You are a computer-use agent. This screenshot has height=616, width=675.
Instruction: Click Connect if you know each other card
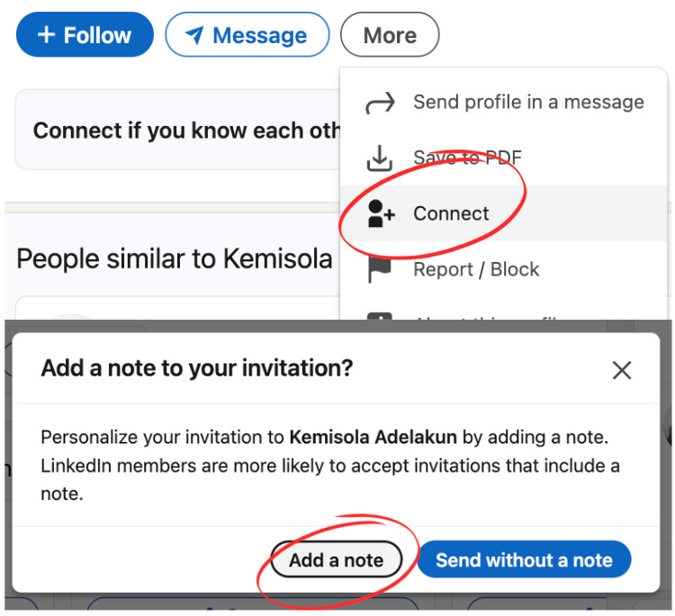click(177, 130)
